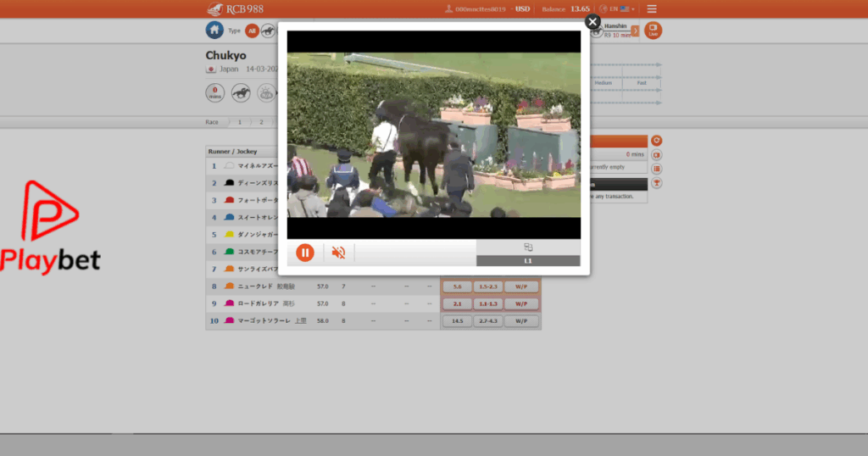Select Race 2 tab
The width and height of the screenshot is (868, 456).
pyautogui.click(x=261, y=122)
